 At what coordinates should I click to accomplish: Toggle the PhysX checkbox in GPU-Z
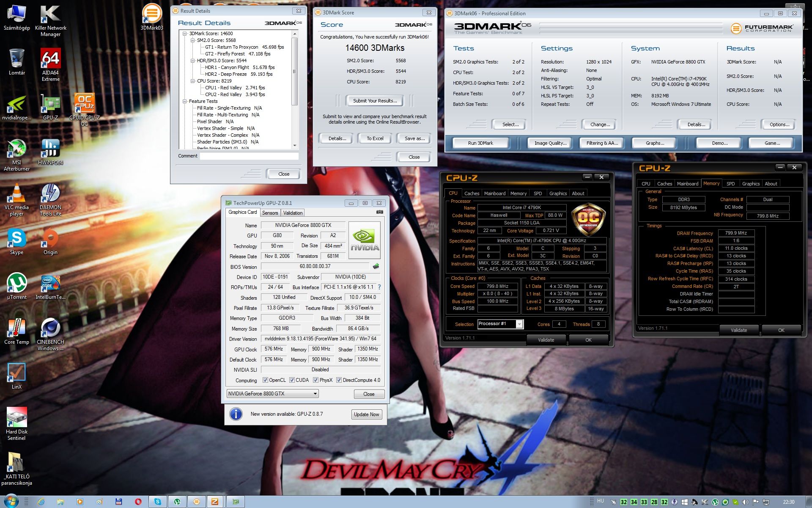(x=315, y=380)
